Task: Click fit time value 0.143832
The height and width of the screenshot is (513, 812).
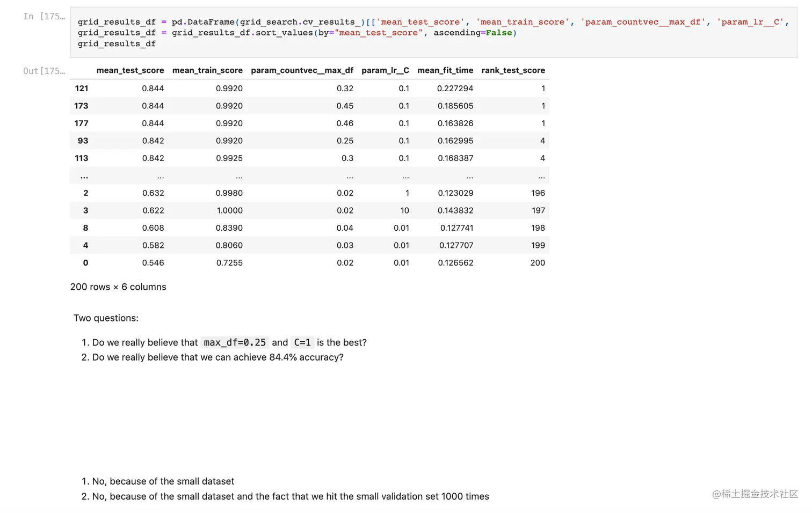Action: tap(455, 210)
